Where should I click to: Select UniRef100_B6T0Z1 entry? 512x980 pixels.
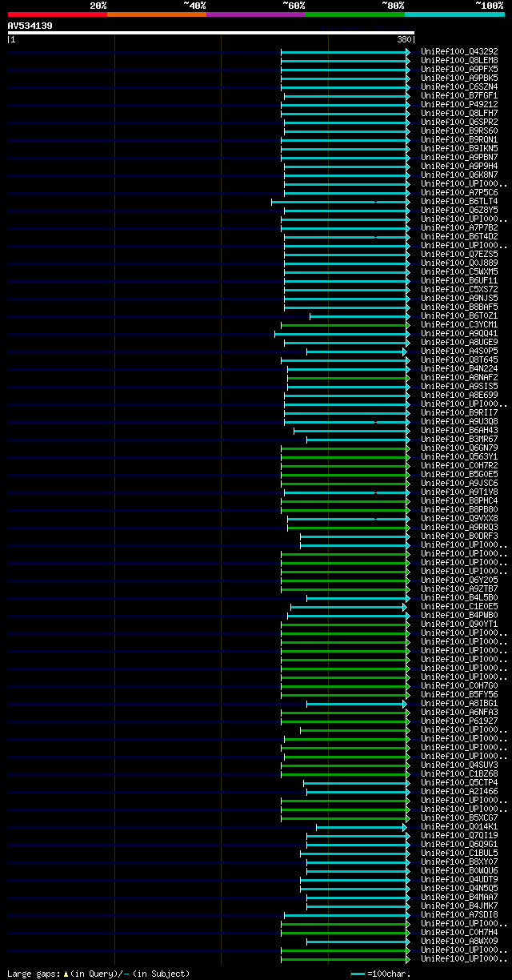(x=459, y=315)
